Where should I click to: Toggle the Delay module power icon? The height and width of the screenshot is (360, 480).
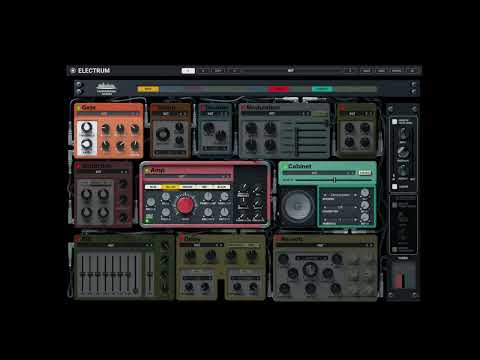(181, 239)
